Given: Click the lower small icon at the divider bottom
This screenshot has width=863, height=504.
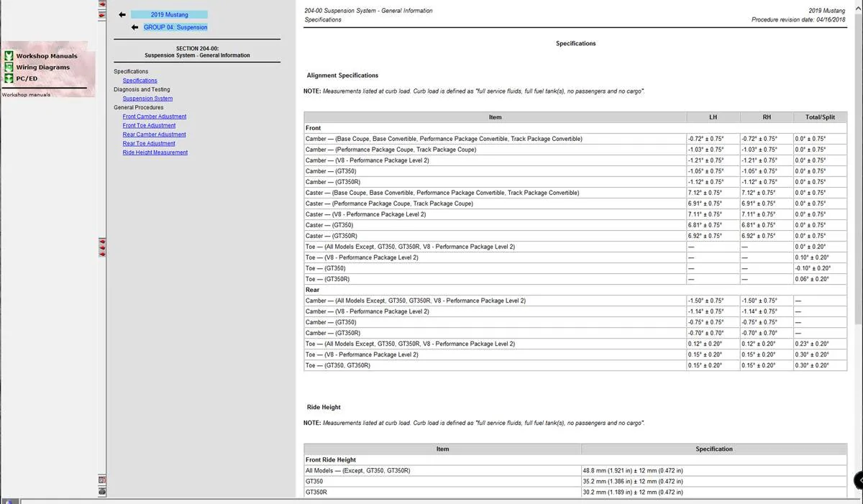Looking at the screenshot, I should (x=102, y=492).
